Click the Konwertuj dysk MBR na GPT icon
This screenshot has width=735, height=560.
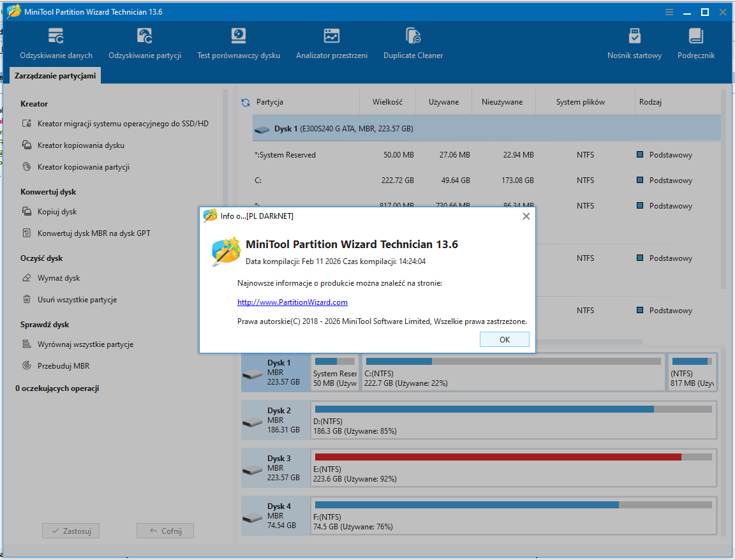(x=27, y=233)
